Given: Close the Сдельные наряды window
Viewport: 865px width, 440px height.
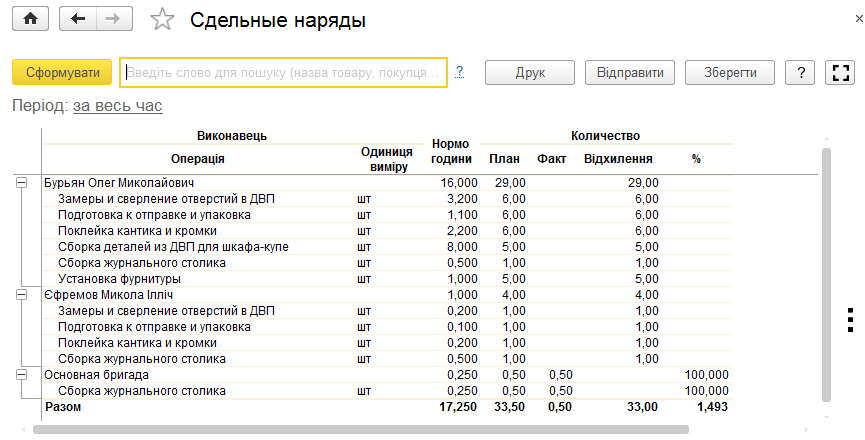Looking at the screenshot, I should [x=859, y=19].
